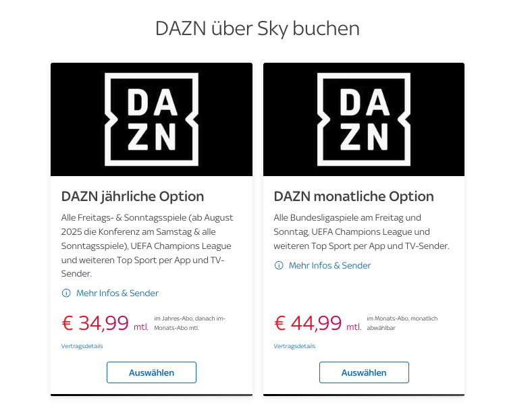
Task: Click the €34,99 monthly price text
Action: click(x=95, y=323)
